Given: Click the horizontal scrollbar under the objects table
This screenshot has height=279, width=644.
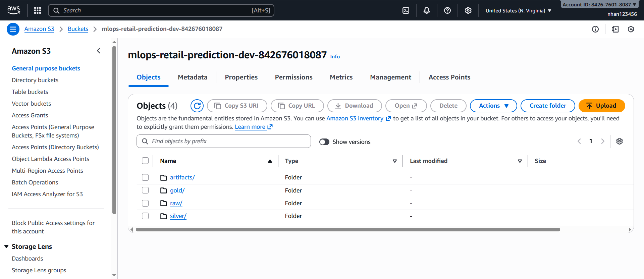Looking at the screenshot, I should 347,230.
